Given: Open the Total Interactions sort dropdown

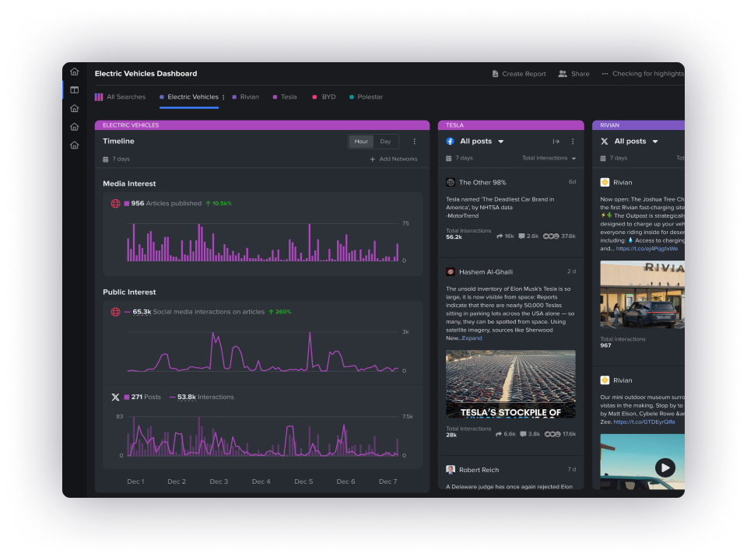Looking at the screenshot, I should point(549,158).
